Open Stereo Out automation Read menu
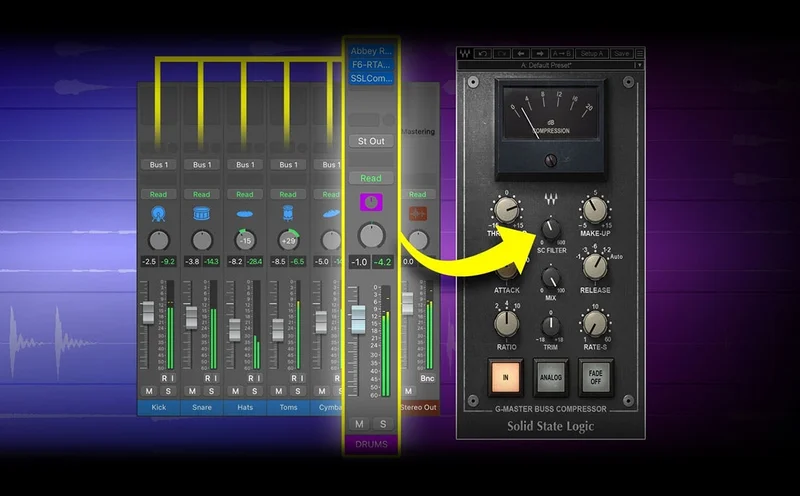 [x=417, y=194]
